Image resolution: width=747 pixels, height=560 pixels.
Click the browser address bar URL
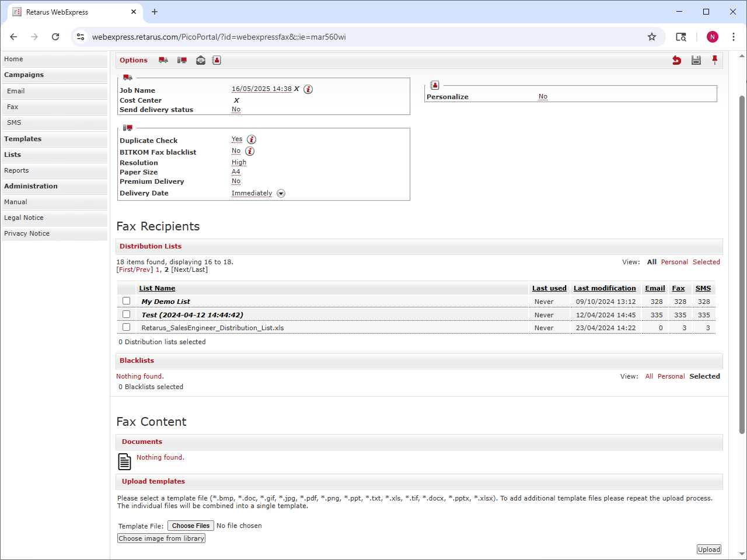click(x=219, y=37)
